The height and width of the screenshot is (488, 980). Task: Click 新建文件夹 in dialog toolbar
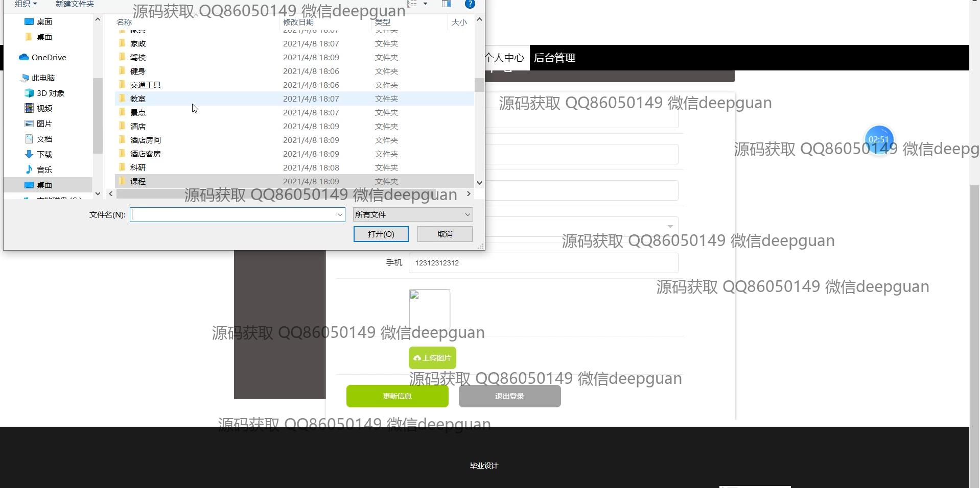pos(75,4)
